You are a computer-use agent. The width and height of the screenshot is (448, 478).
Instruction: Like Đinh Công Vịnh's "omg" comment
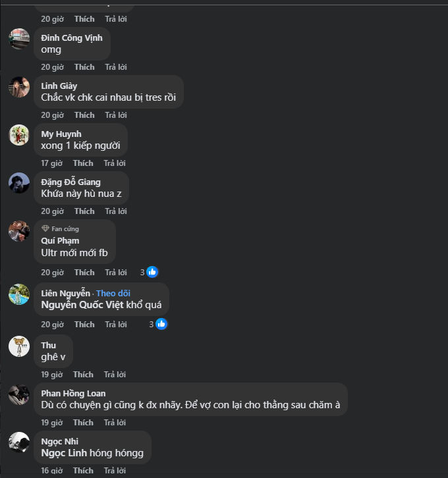coord(84,67)
